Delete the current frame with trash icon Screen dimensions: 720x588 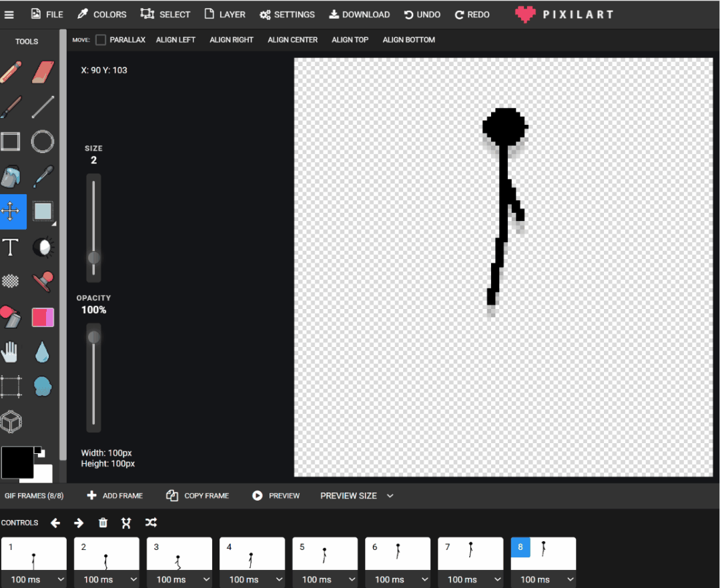[x=103, y=523]
